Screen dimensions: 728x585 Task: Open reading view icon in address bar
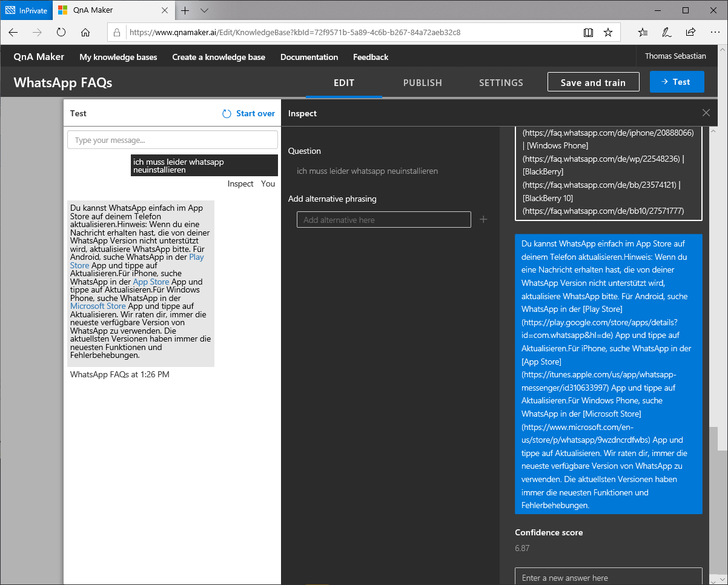(x=588, y=32)
